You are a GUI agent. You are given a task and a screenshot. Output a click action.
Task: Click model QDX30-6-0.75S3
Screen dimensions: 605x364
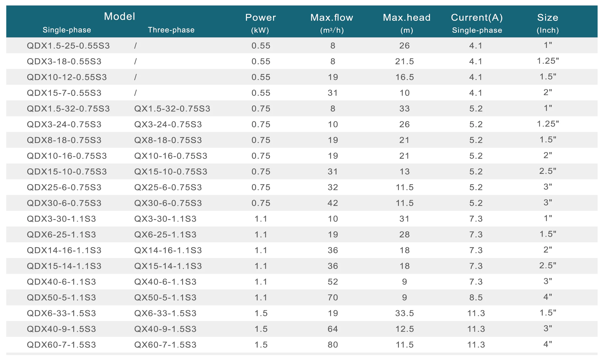64,203
